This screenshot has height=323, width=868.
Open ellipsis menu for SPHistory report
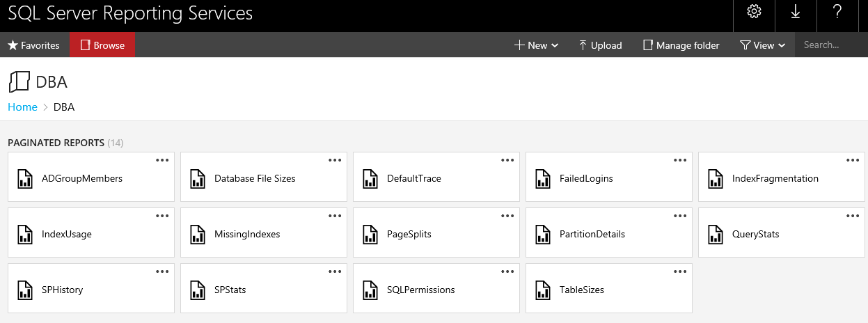pos(162,271)
